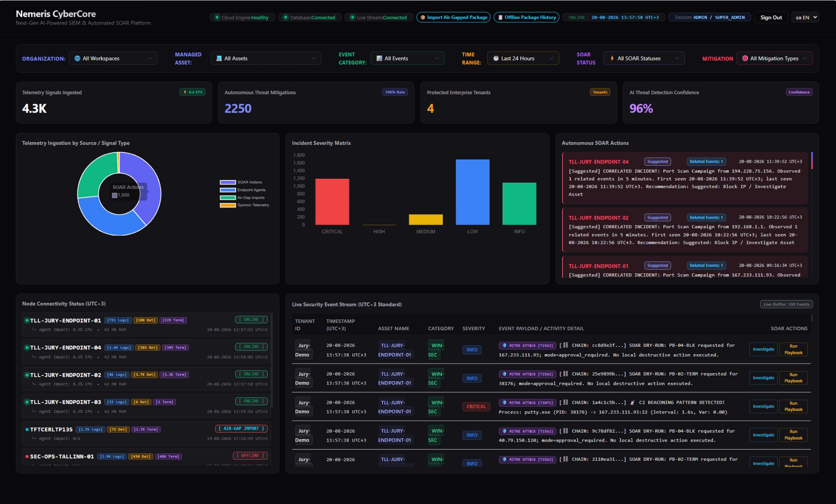This screenshot has width=836, height=504.
Task: Click the Database Connected status indicator
Action: coord(309,18)
